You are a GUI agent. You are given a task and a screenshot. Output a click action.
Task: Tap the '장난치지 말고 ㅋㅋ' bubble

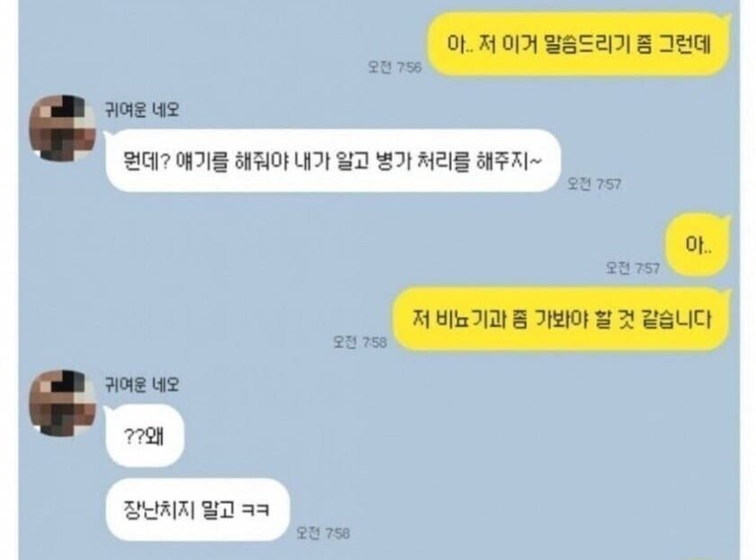(x=197, y=510)
